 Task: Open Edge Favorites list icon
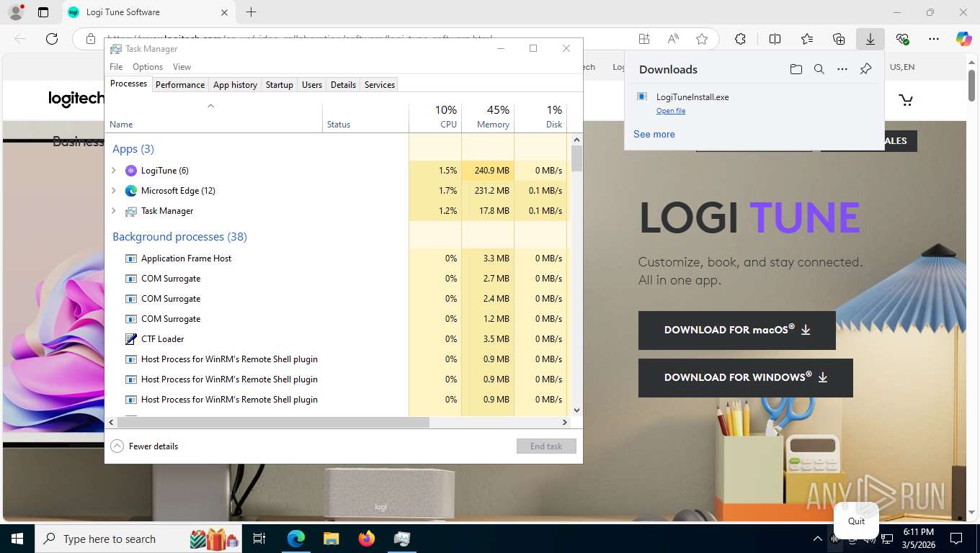pyautogui.click(x=807, y=39)
